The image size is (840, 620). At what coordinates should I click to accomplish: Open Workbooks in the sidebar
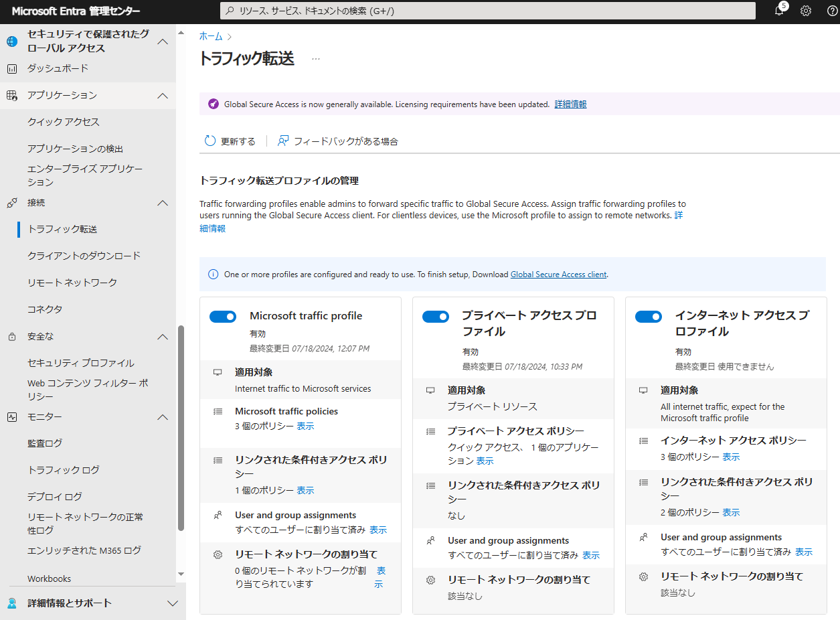pyautogui.click(x=49, y=578)
